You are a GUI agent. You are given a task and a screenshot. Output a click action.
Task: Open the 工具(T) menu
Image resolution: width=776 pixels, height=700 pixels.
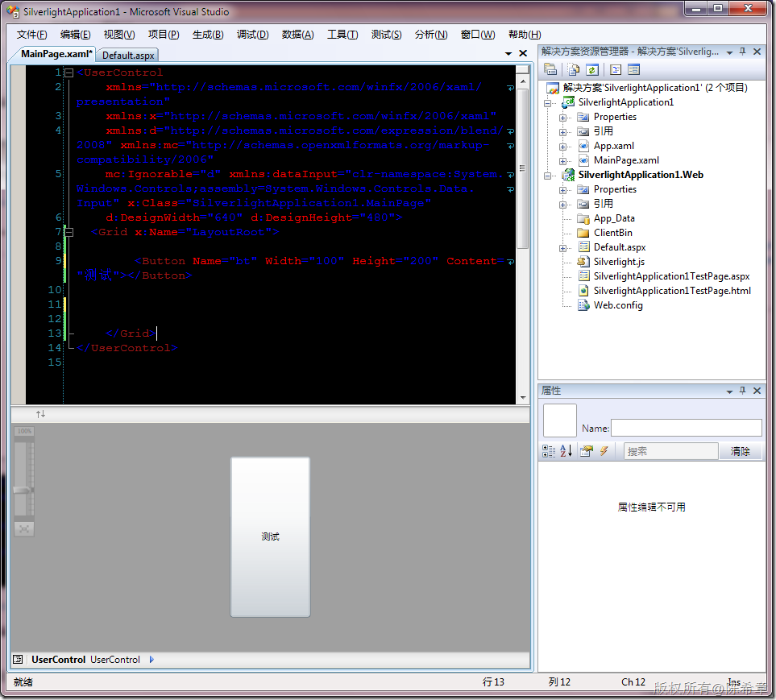click(342, 34)
